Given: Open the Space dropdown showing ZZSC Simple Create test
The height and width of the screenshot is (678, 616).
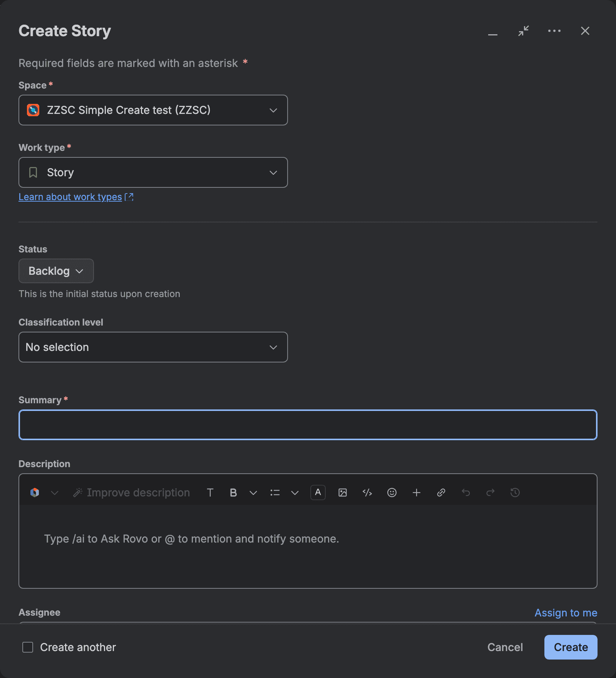Looking at the screenshot, I should [153, 110].
